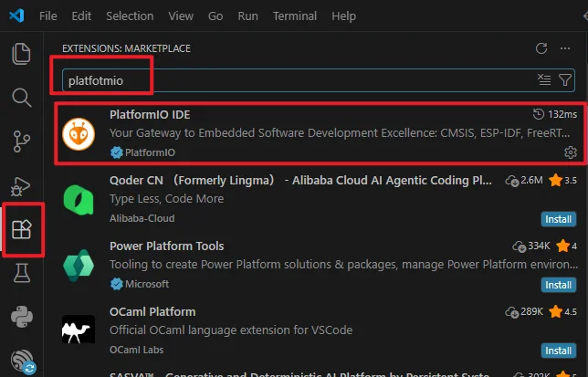Click the PlatformIO IDE activation time clock icon
588x377 pixels.
click(539, 114)
